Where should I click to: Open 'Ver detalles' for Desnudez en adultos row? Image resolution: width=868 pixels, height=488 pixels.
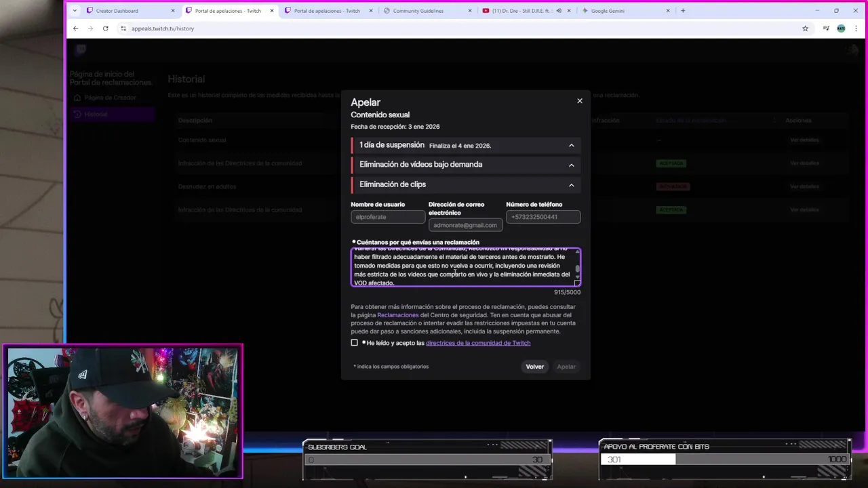804,186
